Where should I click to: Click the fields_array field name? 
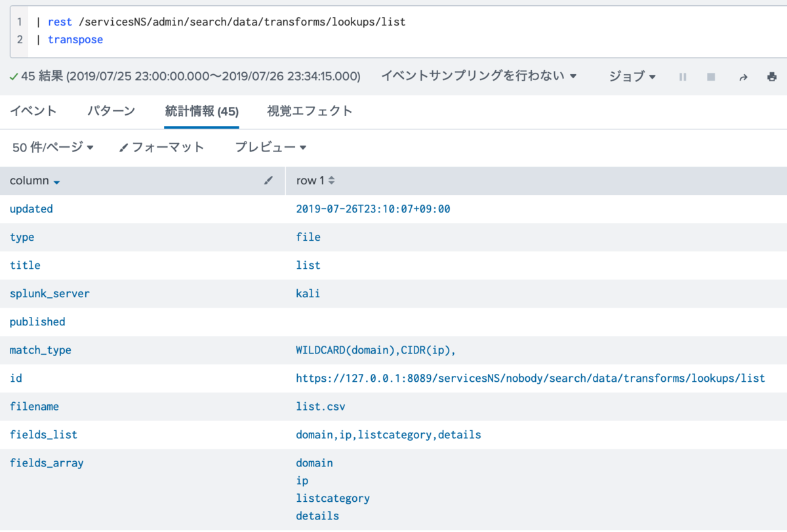(47, 462)
